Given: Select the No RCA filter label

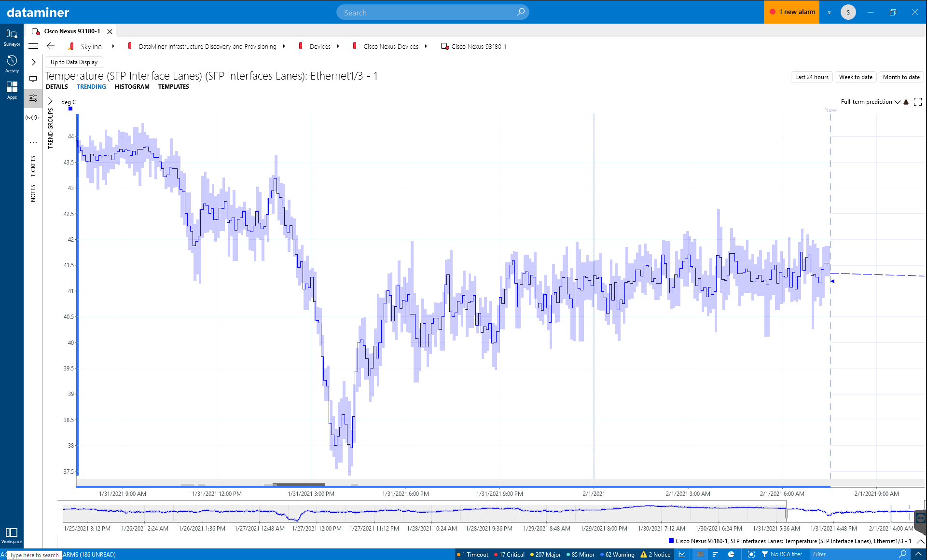Looking at the screenshot, I should click(x=786, y=554).
